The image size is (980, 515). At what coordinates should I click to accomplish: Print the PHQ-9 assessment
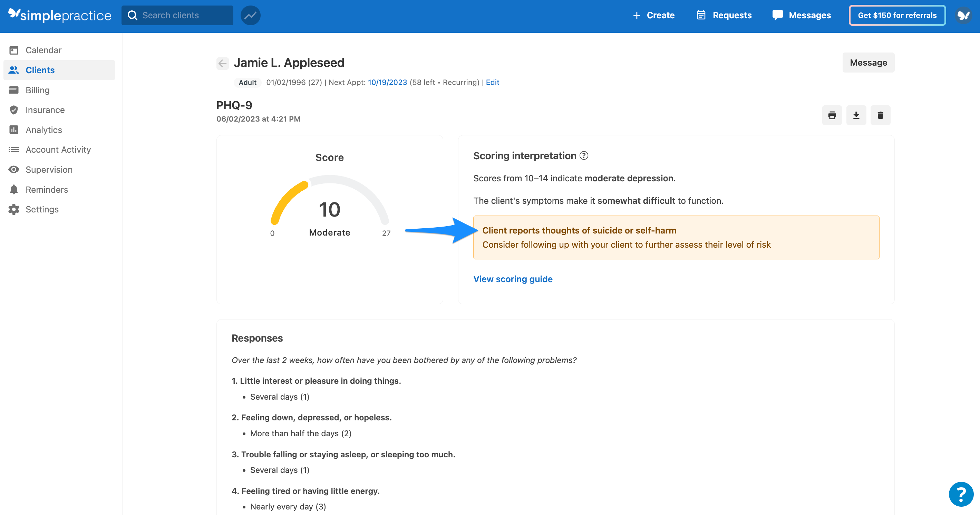click(x=832, y=115)
